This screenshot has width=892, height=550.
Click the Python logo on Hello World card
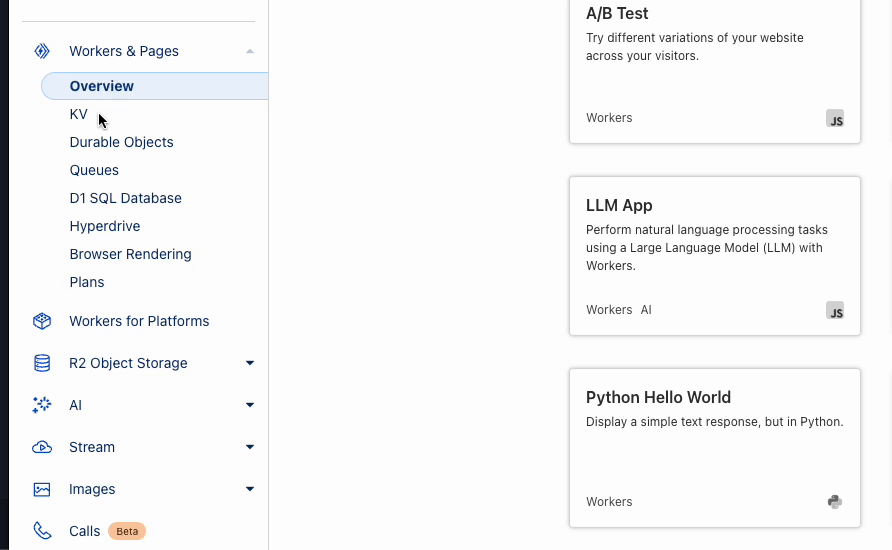point(835,502)
